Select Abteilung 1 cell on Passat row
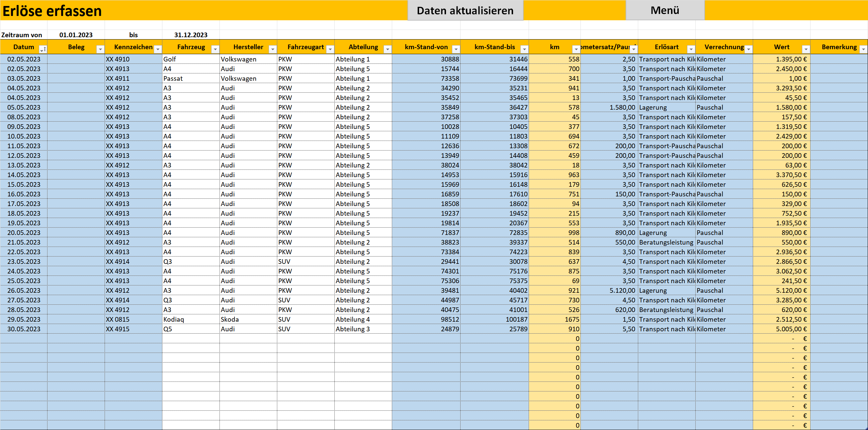This screenshot has height=430, width=868. [363, 78]
